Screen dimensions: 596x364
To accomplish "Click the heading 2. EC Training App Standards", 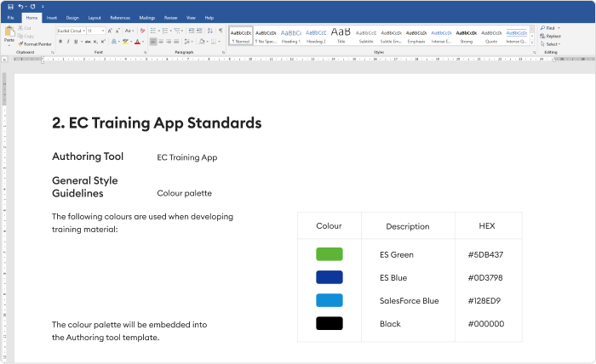I will pos(157,123).
